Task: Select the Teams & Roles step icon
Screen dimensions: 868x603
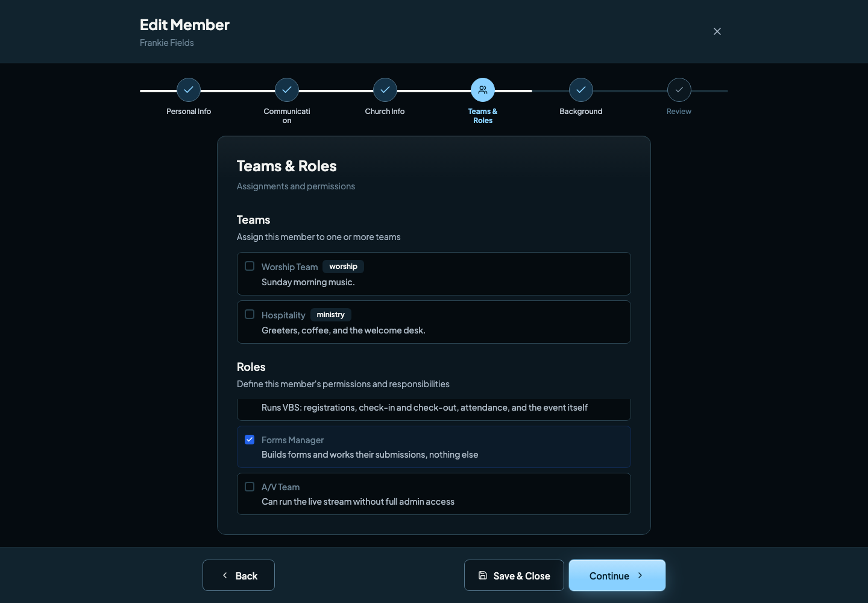Action: pyautogui.click(x=483, y=90)
